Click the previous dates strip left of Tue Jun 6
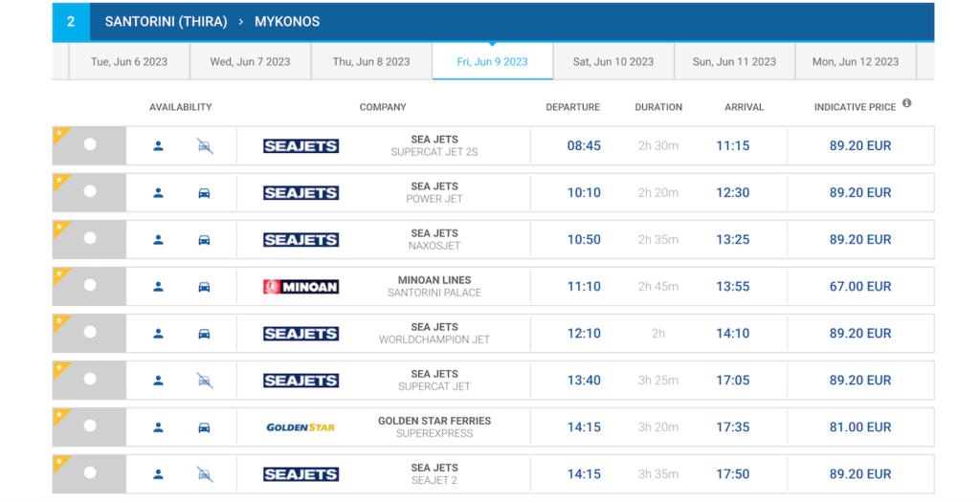Image resolution: width=980 pixels, height=502 pixels. pos(60,61)
